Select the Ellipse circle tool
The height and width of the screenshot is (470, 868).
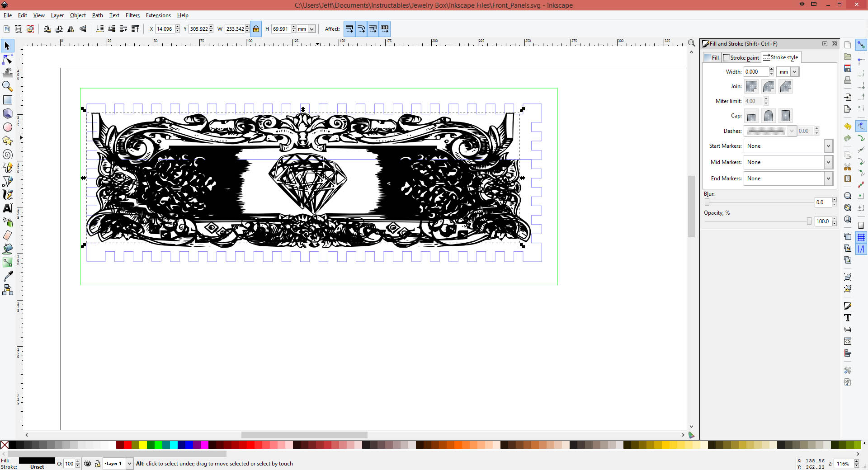tap(7, 127)
